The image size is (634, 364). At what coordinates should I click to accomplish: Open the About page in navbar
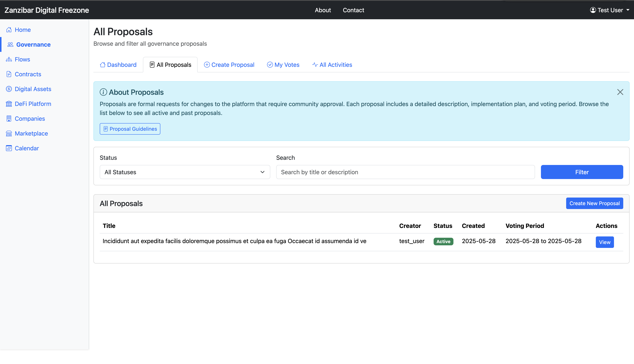(x=323, y=10)
